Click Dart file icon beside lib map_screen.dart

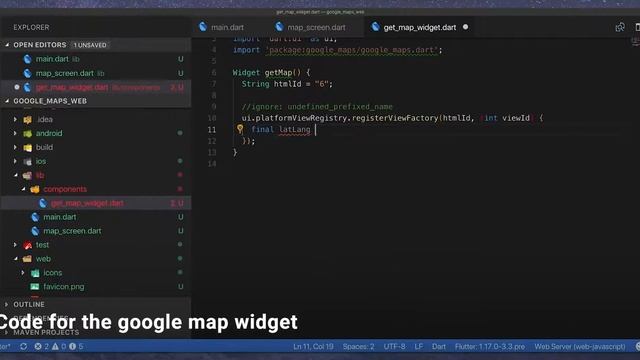tap(35, 231)
